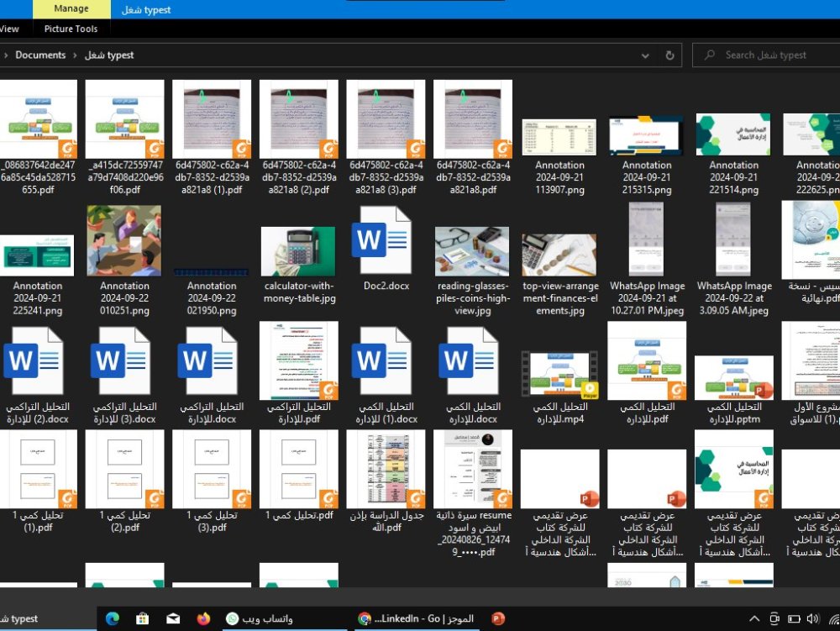The image size is (840, 631).
Task: Select التحليل الكمي للإداره.pptm presentation
Action: [x=734, y=390]
